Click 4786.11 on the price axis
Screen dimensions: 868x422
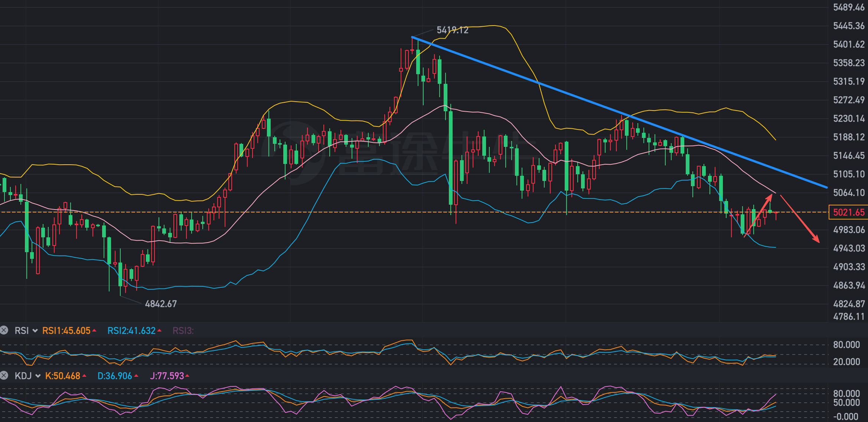coord(849,316)
